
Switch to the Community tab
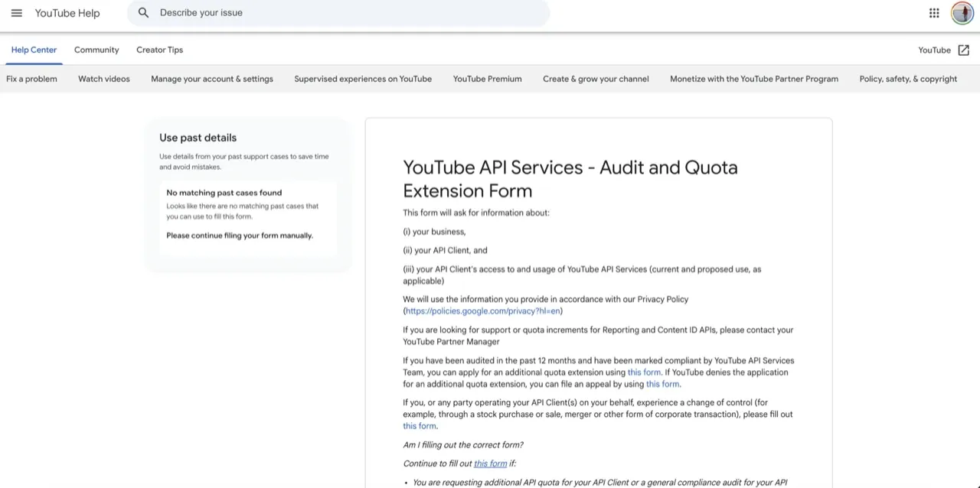pyautogui.click(x=96, y=50)
